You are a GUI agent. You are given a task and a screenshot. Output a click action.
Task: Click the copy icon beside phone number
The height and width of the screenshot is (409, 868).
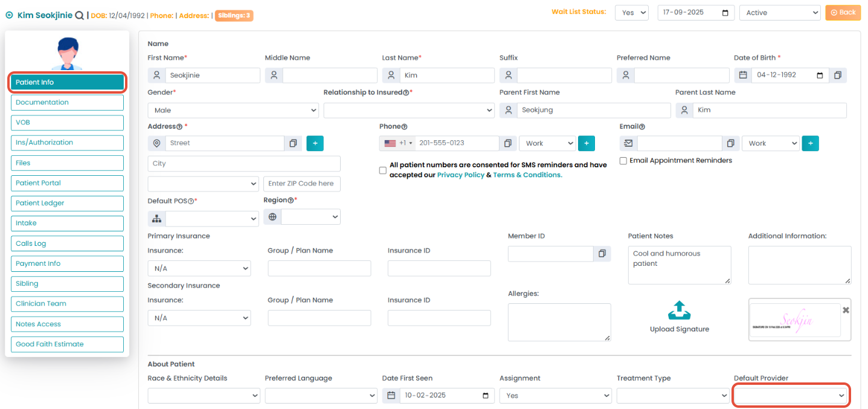click(508, 143)
